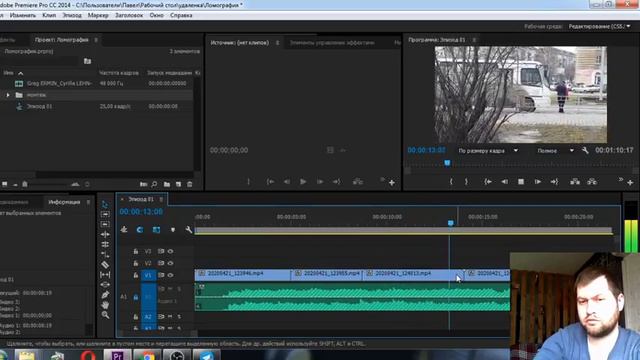Open the Клип menu
Screen dimensions: 640x360
(49, 15)
